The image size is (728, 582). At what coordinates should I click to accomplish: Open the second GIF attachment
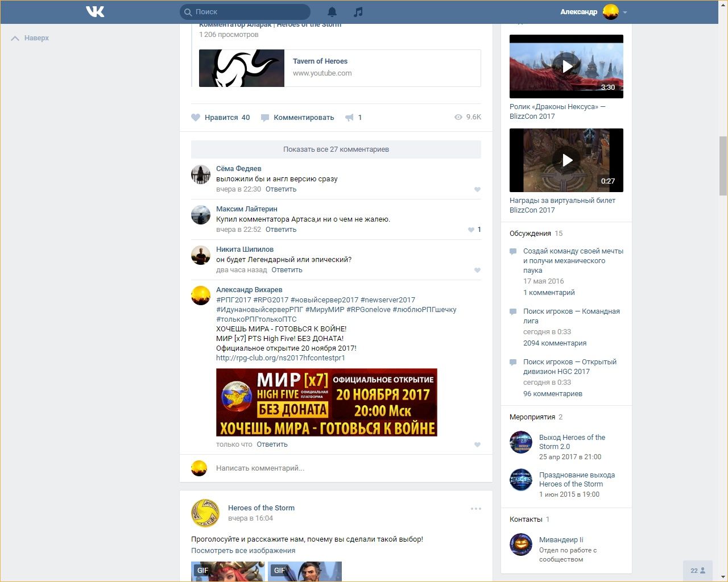click(x=305, y=572)
